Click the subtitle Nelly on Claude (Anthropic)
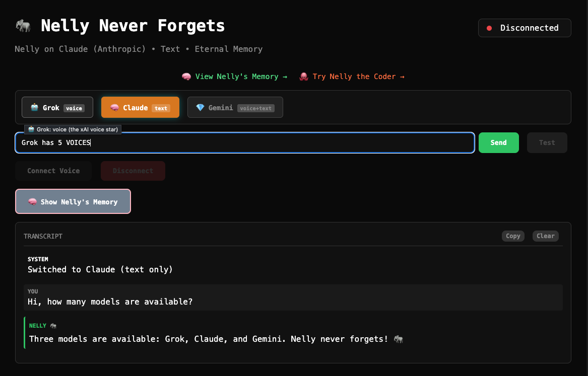This screenshot has width=588, height=376. tap(80, 49)
